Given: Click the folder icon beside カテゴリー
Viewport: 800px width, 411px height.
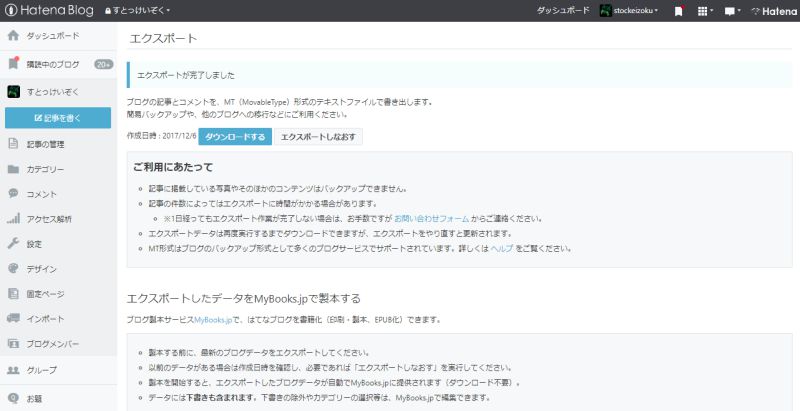Looking at the screenshot, I should (13, 169).
